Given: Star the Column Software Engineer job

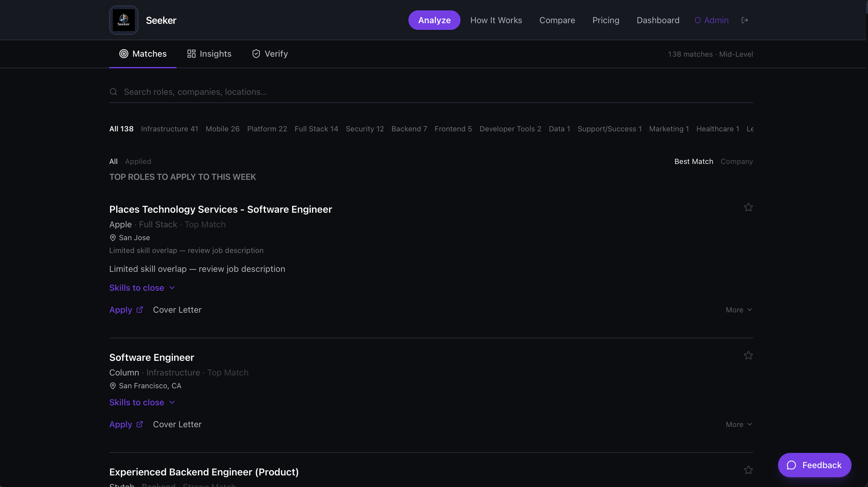Looking at the screenshot, I should 748,355.
